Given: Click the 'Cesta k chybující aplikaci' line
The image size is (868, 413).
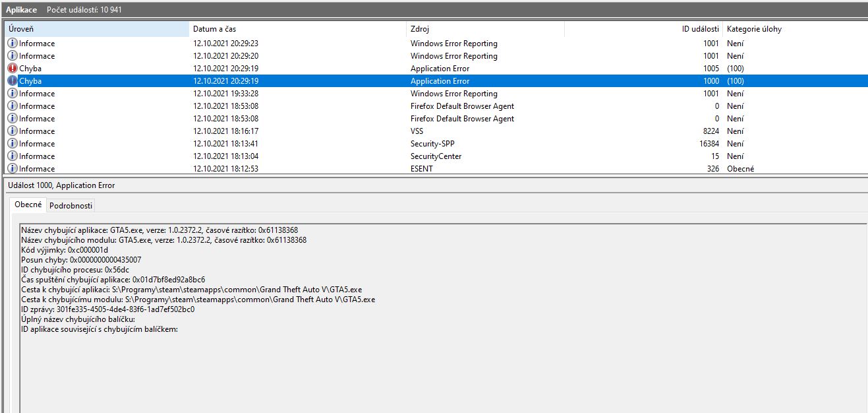Looking at the screenshot, I should tap(191, 289).
